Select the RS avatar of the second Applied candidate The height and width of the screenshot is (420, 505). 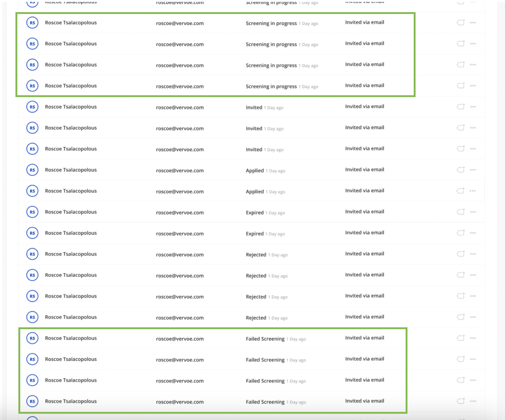(x=32, y=191)
